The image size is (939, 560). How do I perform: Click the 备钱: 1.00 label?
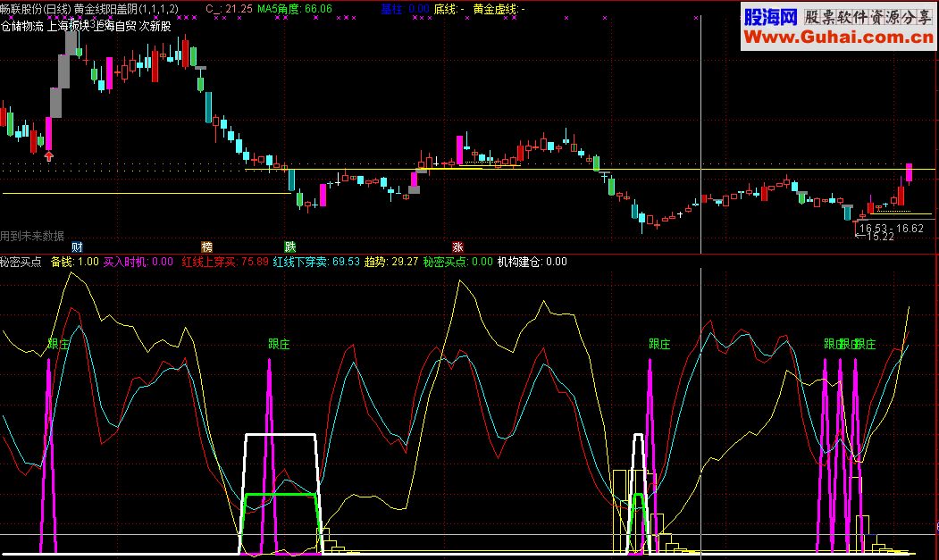point(75,262)
